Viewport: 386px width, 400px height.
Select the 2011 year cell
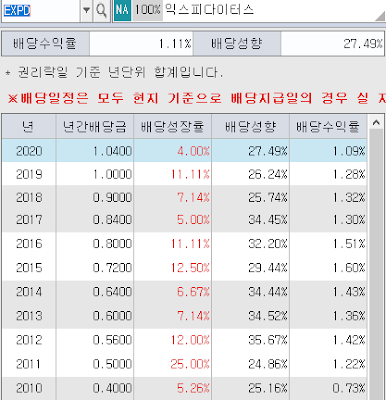click(29, 364)
